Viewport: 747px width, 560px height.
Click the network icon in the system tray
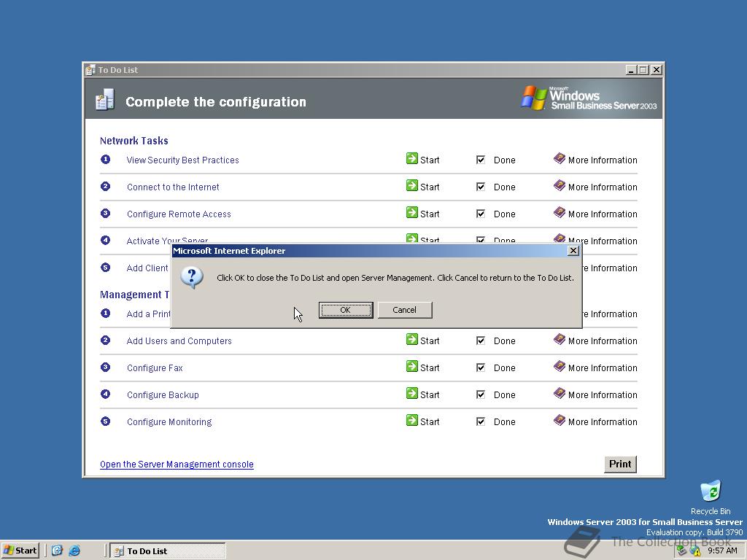point(682,551)
